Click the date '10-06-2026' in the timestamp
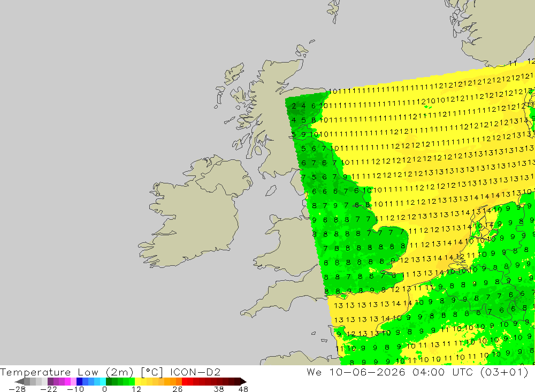The height and width of the screenshot is (392, 535). pos(367,372)
